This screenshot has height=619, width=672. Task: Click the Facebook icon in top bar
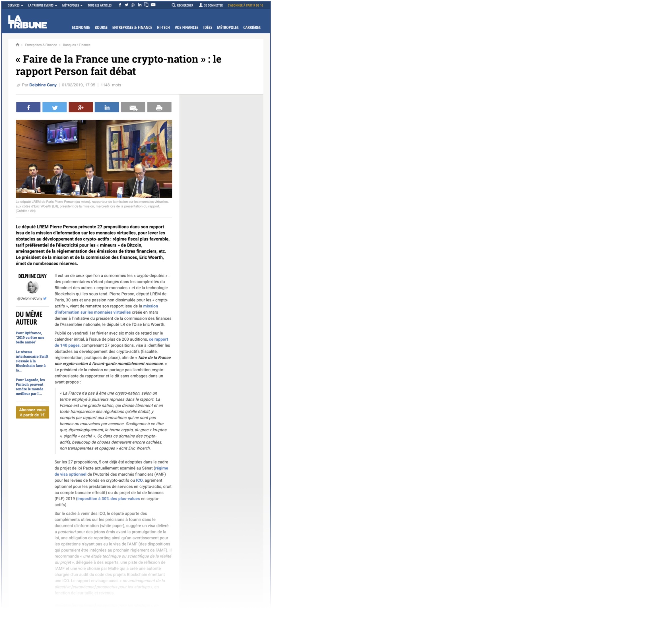pyautogui.click(x=120, y=5)
